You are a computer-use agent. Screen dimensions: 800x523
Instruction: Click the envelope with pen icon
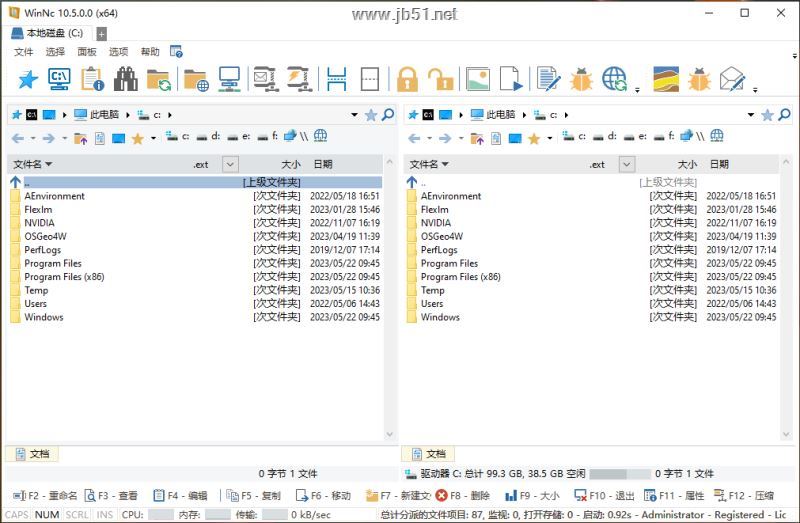click(x=732, y=79)
